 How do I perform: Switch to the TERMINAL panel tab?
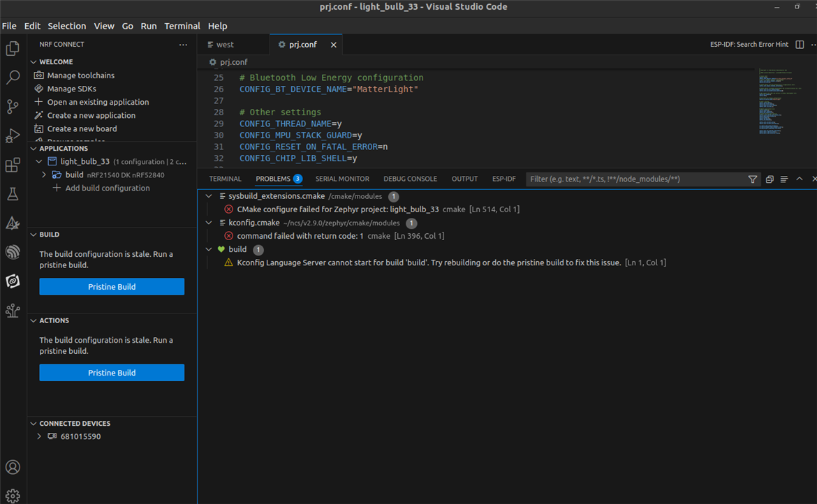(x=225, y=179)
